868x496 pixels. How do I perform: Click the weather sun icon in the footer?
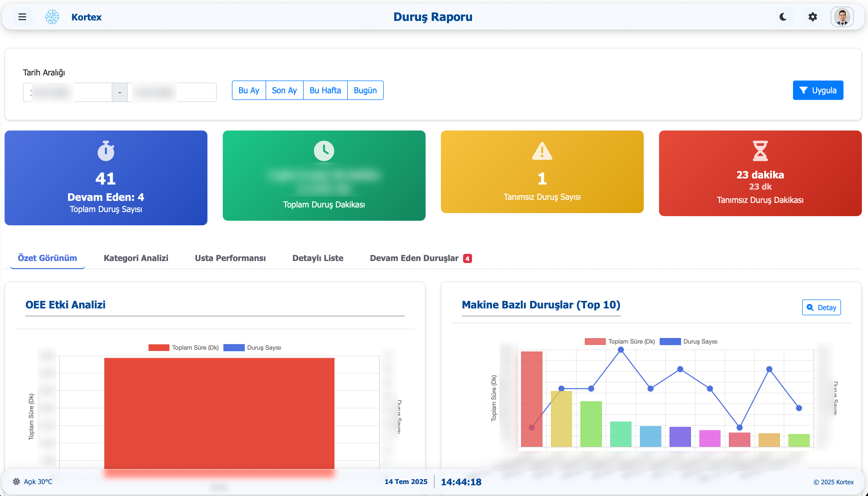(x=16, y=481)
